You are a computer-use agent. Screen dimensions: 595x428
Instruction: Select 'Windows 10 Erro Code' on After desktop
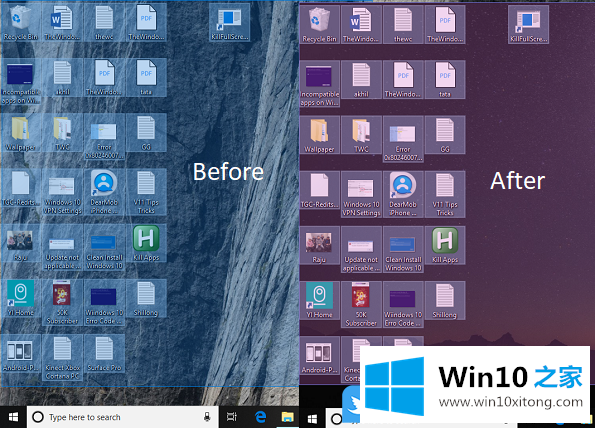click(403, 304)
